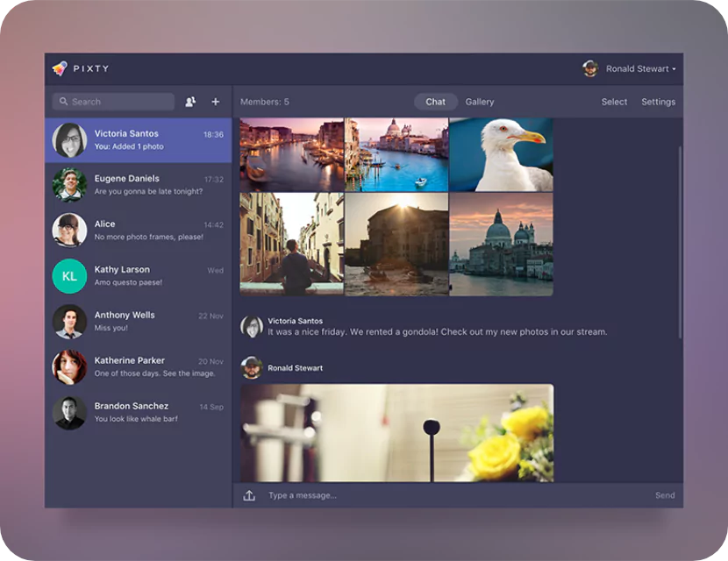Open Settings in the top bar
Image resolution: width=728 pixels, height=561 pixels.
tap(658, 102)
